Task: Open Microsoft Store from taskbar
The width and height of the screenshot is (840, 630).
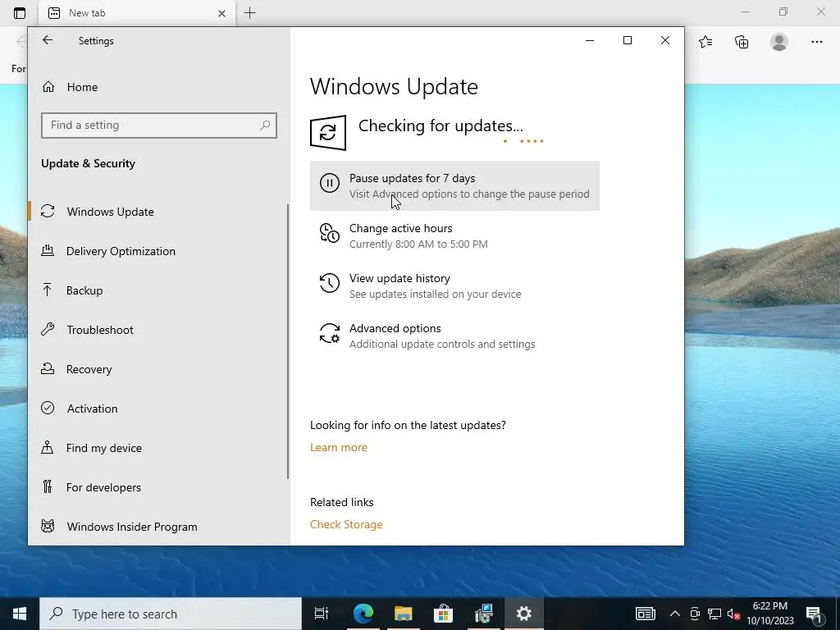Action: (444, 614)
